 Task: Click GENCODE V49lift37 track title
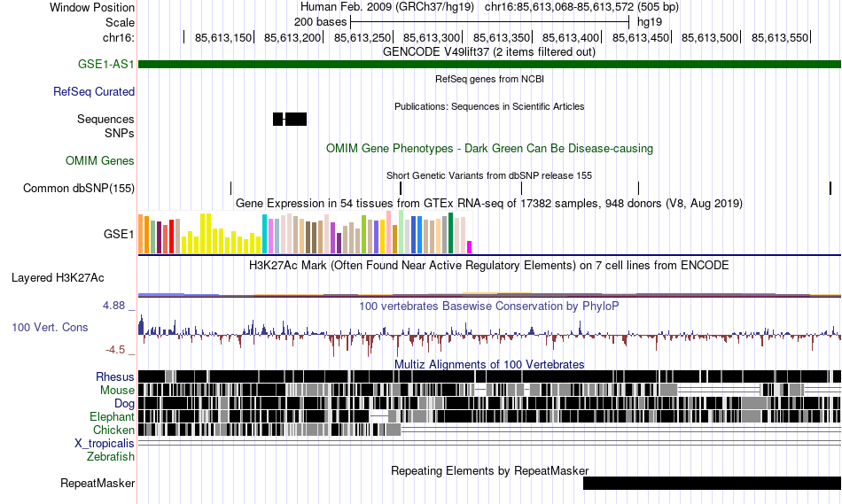coord(489,52)
